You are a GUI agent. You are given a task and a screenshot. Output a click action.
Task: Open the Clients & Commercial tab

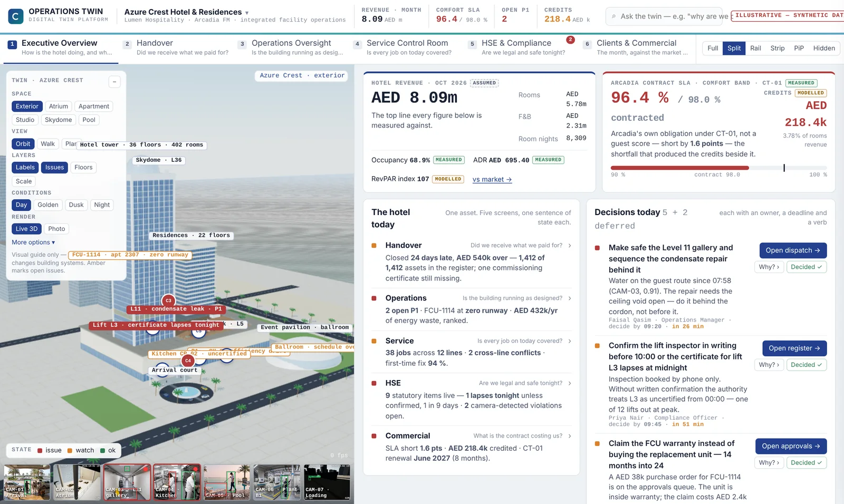pos(636,47)
